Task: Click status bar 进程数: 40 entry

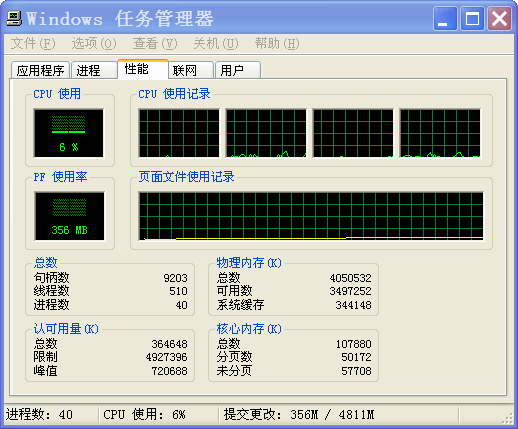Action: [39, 414]
